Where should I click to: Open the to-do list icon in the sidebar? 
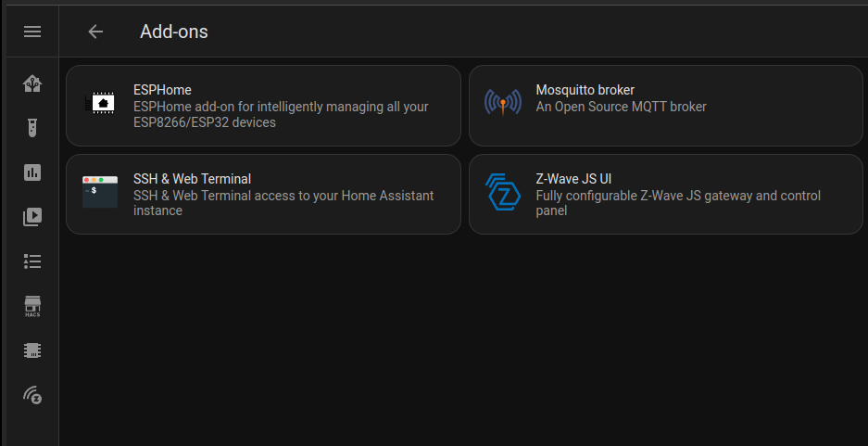(32, 261)
